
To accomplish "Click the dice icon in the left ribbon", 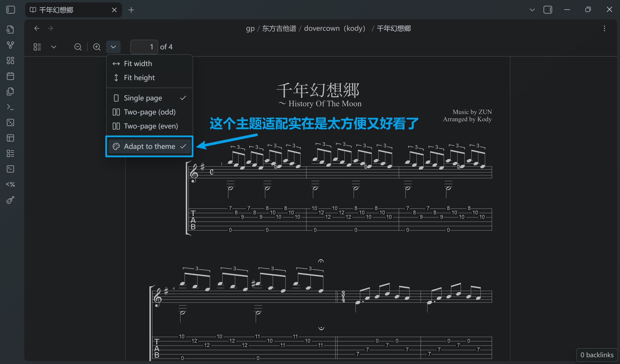I will [x=10, y=122].
